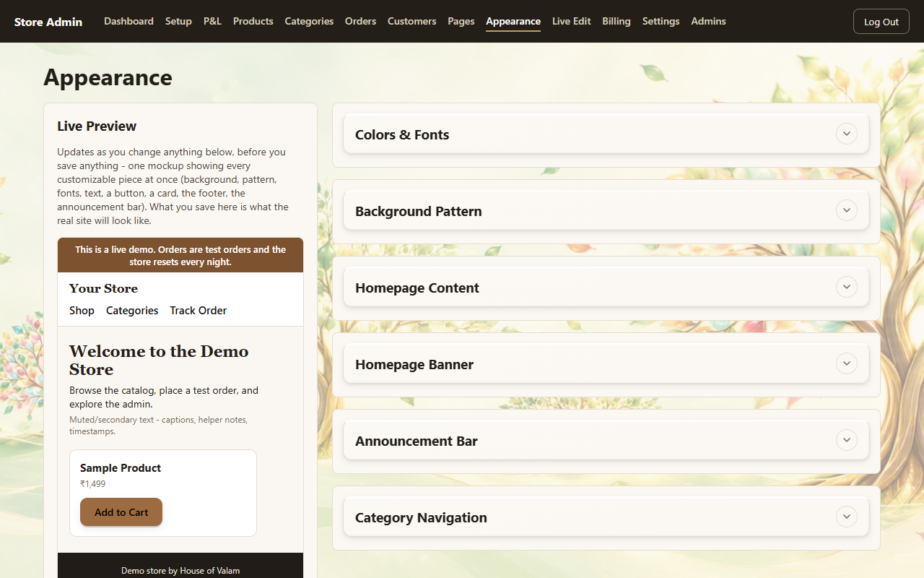The width and height of the screenshot is (924, 578).
Task: Open the Dashboard nav item
Action: point(128,21)
